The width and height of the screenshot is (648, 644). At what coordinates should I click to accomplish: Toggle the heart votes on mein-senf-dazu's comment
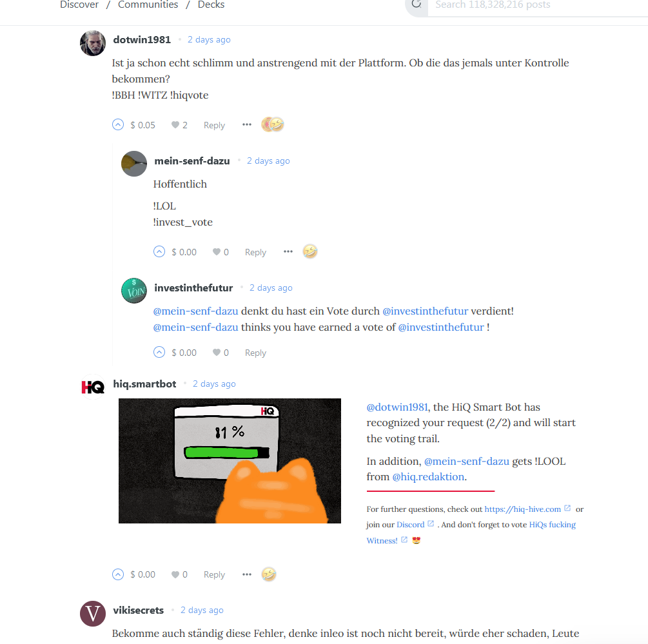[x=221, y=252]
